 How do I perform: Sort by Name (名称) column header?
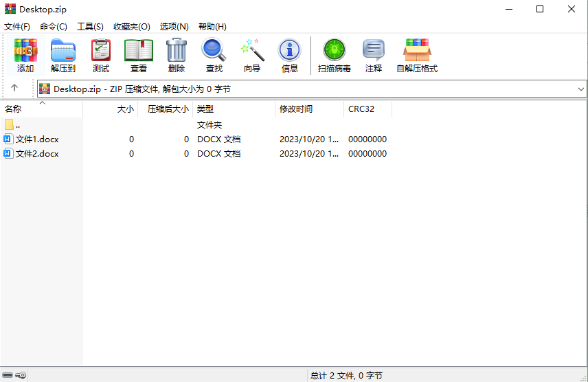coord(41,109)
